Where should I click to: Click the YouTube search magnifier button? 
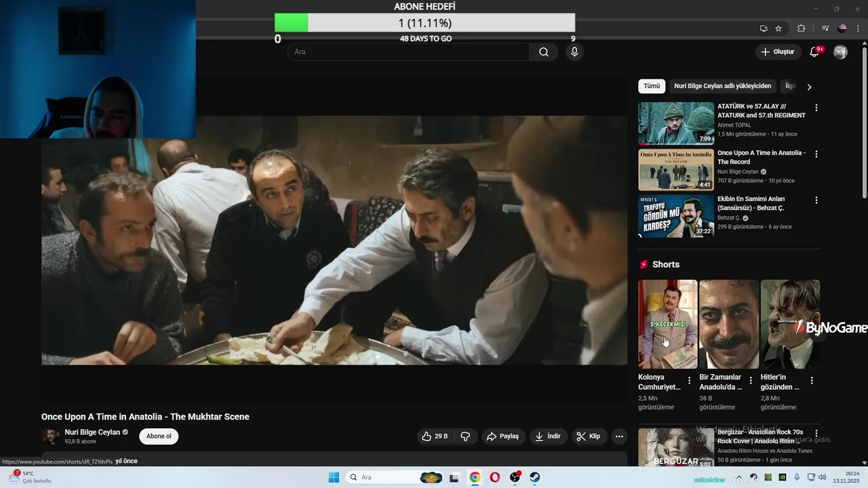click(544, 52)
